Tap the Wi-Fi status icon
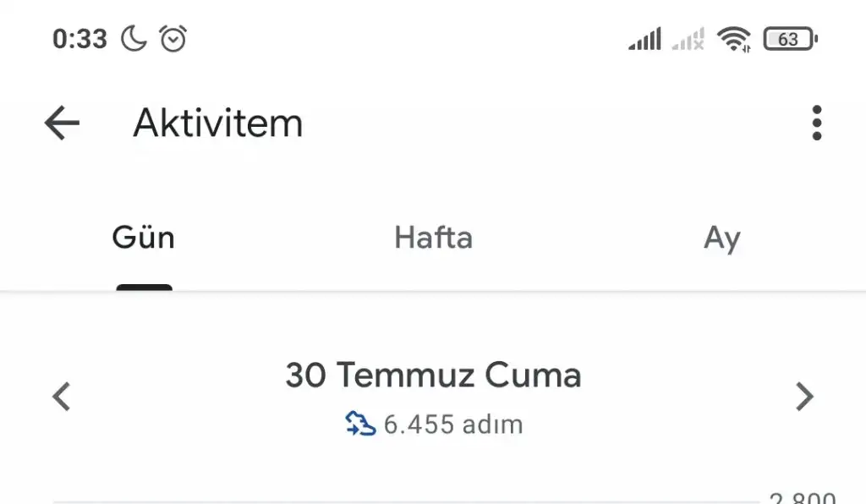Screen dimensions: 866x504 (733, 39)
